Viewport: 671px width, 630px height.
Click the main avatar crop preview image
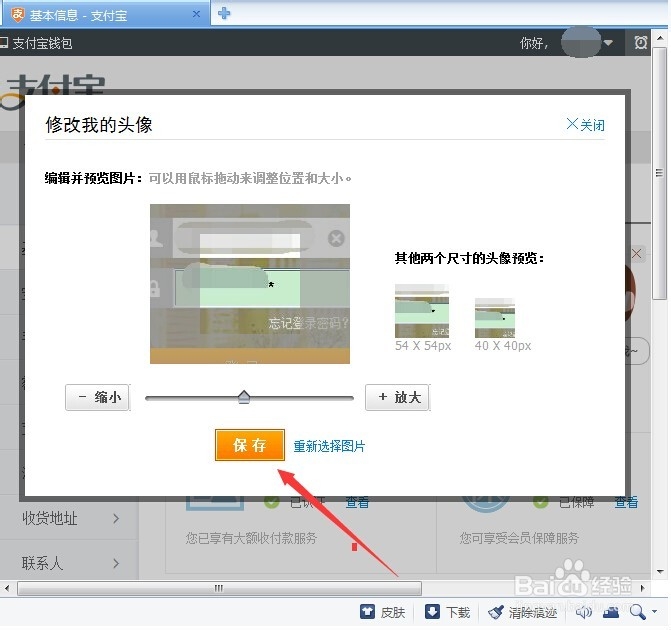250,284
